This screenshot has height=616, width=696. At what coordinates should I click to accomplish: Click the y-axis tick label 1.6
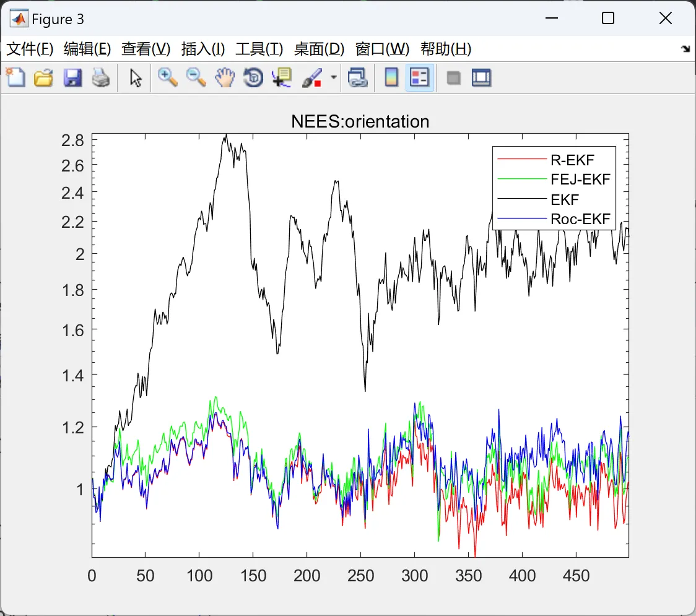(x=73, y=330)
